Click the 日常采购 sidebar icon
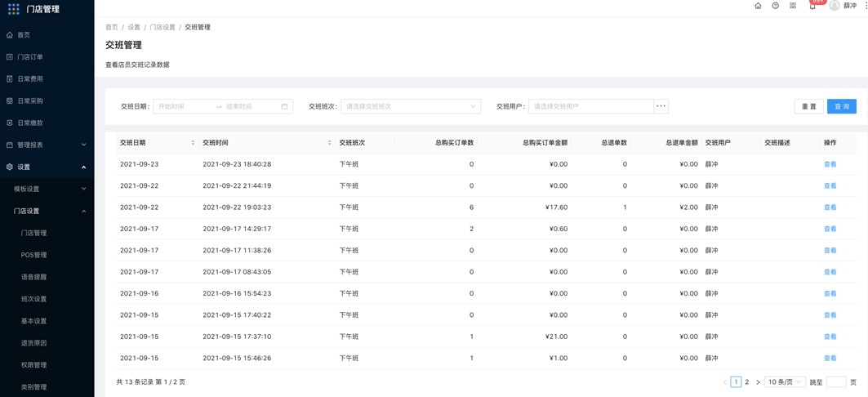Image resolution: width=868 pixels, height=397 pixels. [x=10, y=100]
